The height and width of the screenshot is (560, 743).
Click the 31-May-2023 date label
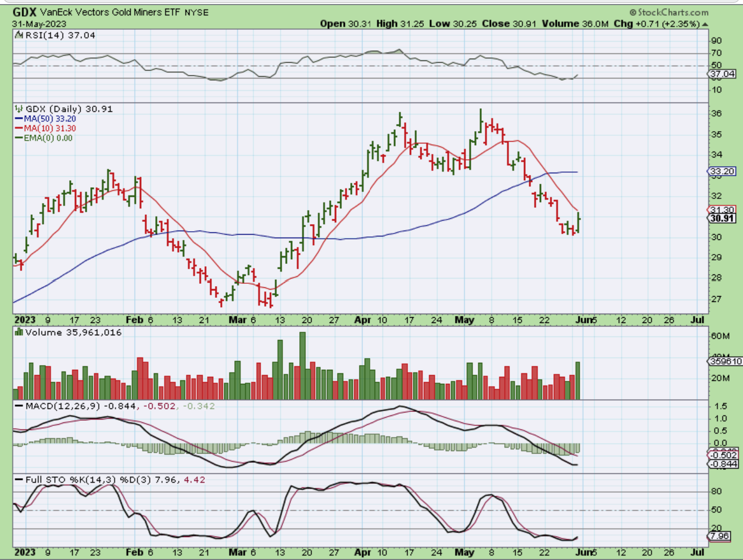click(x=39, y=24)
